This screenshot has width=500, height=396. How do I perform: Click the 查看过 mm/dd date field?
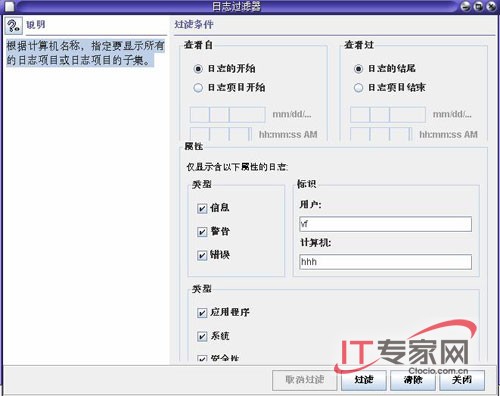(x=388, y=115)
